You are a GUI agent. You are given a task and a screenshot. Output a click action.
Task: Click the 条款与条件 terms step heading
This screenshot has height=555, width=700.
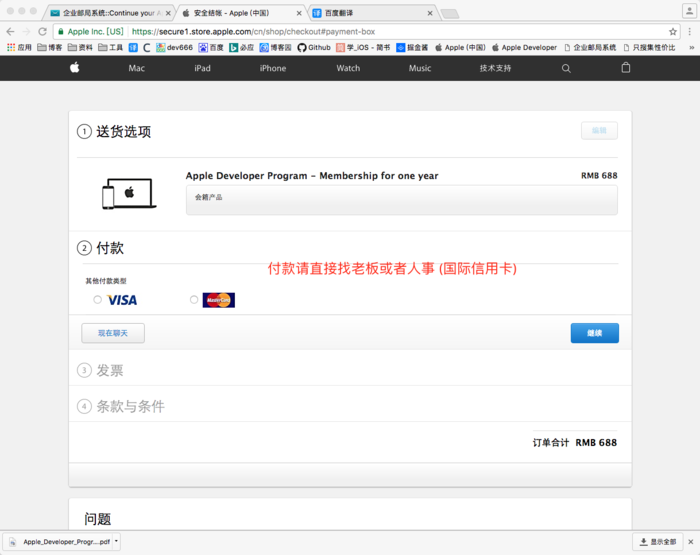coord(131,406)
